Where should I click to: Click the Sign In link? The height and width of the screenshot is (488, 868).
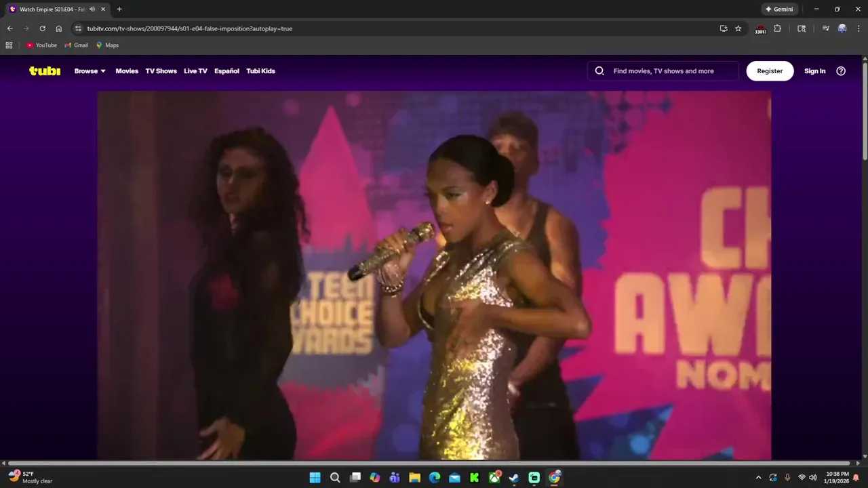(x=814, y=70)
